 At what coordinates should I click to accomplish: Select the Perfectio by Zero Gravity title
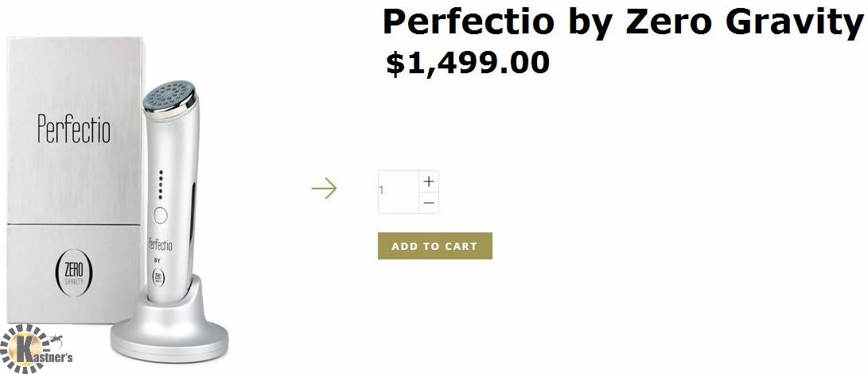click(623, 21)
